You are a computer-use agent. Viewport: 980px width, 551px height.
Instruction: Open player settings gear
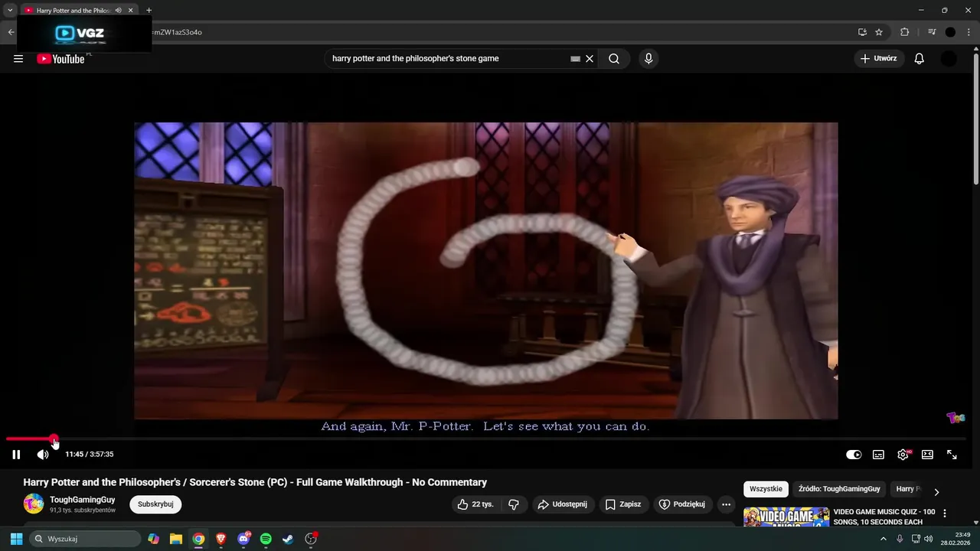(x=903, y=455)
